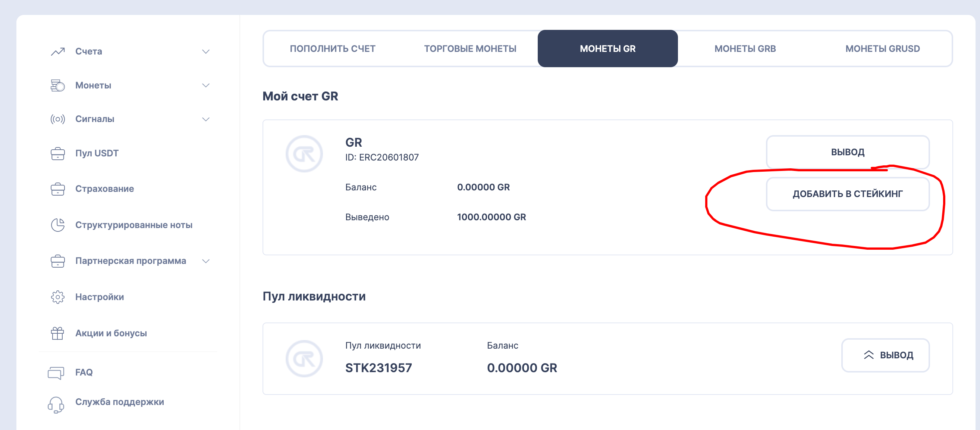Click the ДОБАВИТЬ В СТЕЙКИНГ button

(848, 194)
